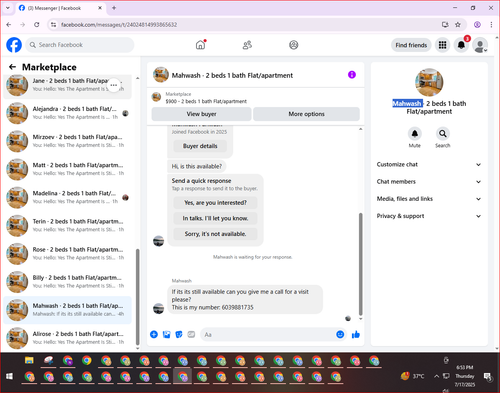Bookmark this page with the star icon
Screen dimensions: 500x393
point(458,25)
